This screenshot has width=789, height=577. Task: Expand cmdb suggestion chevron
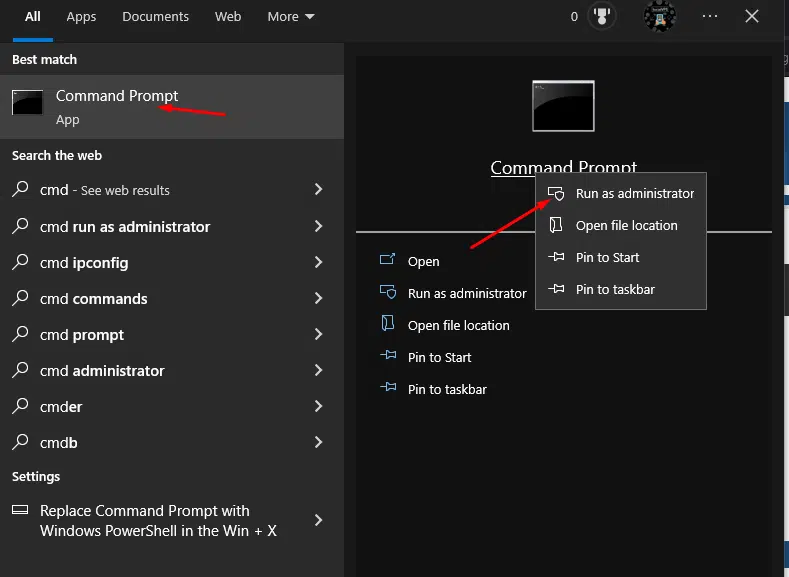[x=319, y=442]
